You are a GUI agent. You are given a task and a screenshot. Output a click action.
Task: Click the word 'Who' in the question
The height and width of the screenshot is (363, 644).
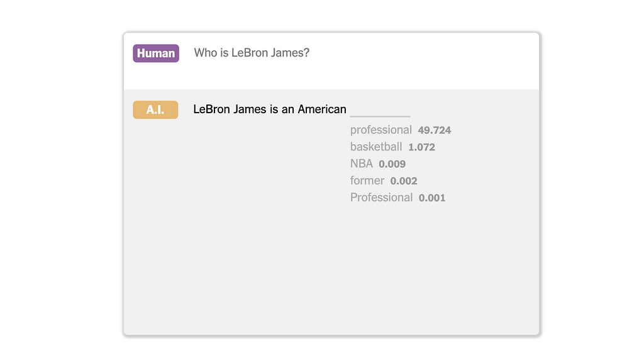[202, 53]
